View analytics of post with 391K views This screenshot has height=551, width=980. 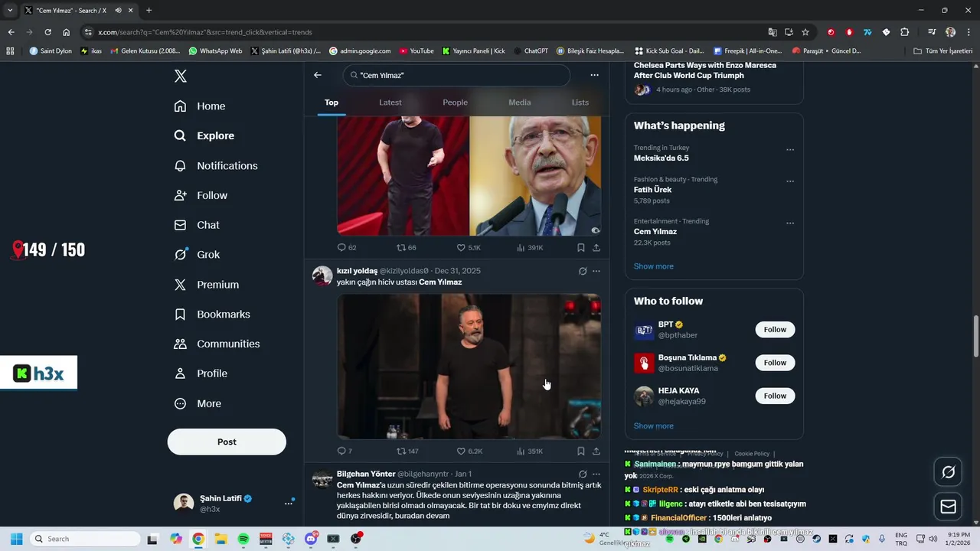pyautogui.click(x=530, y=248)
